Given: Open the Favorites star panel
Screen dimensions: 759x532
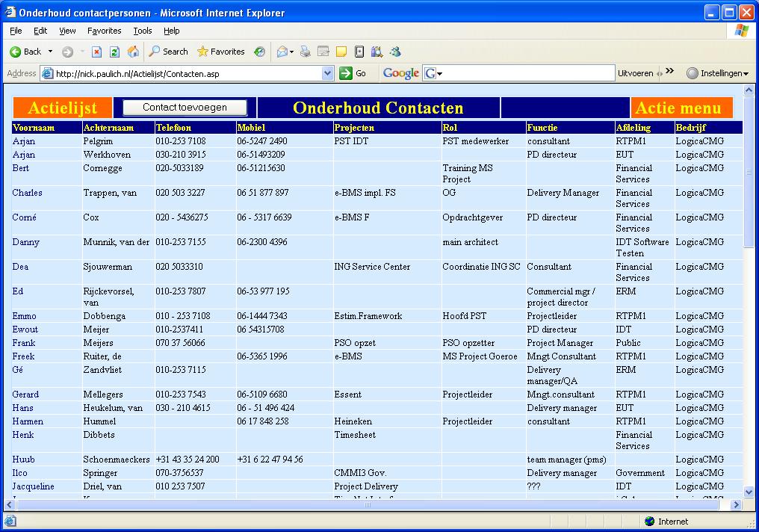Looking at the screenshot, I should click(220, 52).
